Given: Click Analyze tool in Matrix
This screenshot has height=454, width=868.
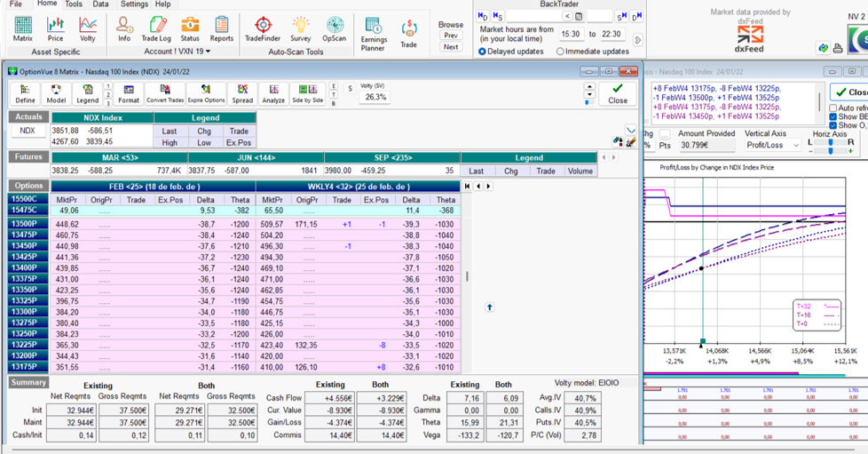Looking at the screenshot, I should 273,93.
